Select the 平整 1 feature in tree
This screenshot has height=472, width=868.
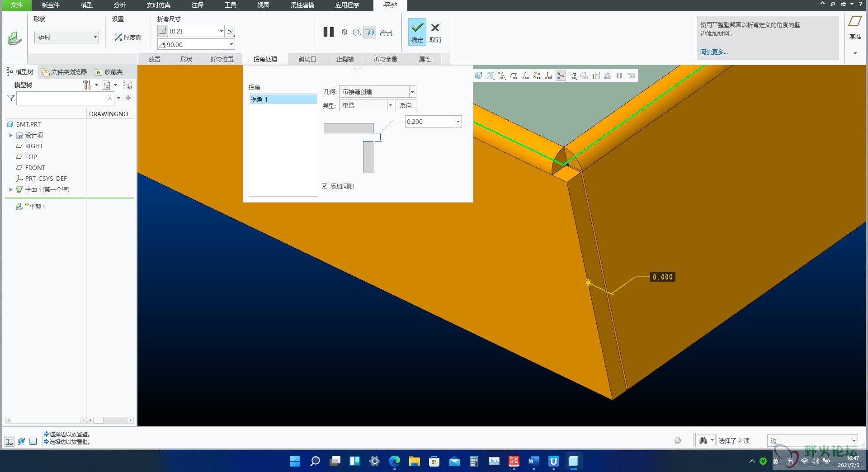[x=31, y=207]
